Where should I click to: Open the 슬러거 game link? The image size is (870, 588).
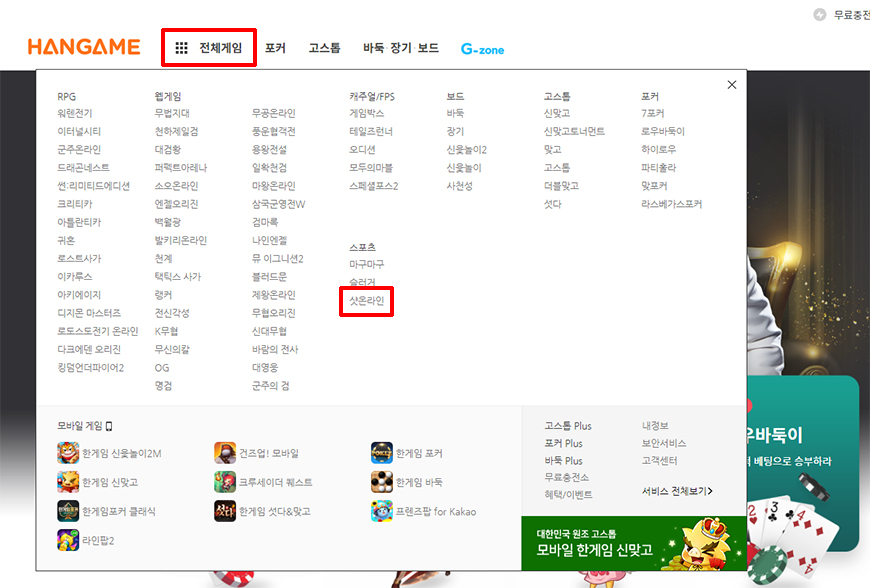coord(362,282)
